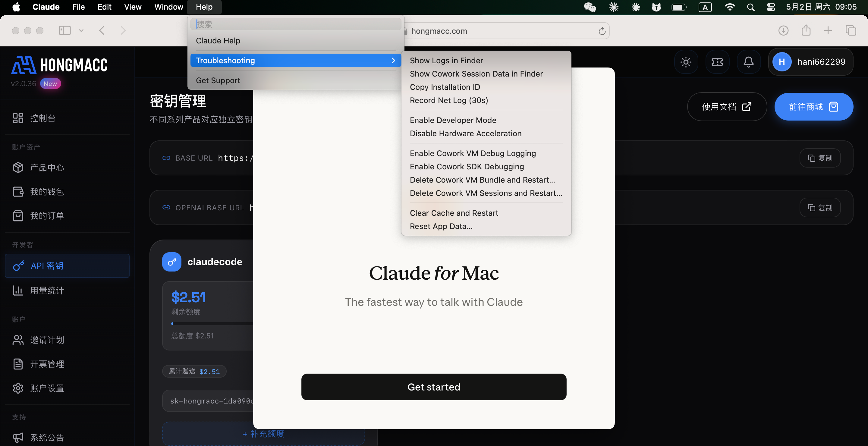
Task: Open the input source indicator
Action: [705, 7]
